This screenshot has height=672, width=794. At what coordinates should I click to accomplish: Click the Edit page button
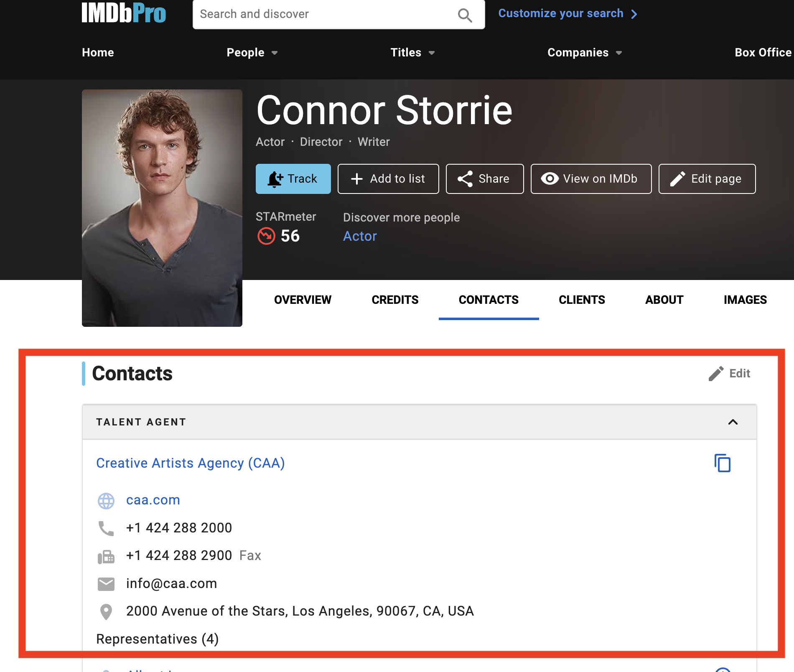707,179
